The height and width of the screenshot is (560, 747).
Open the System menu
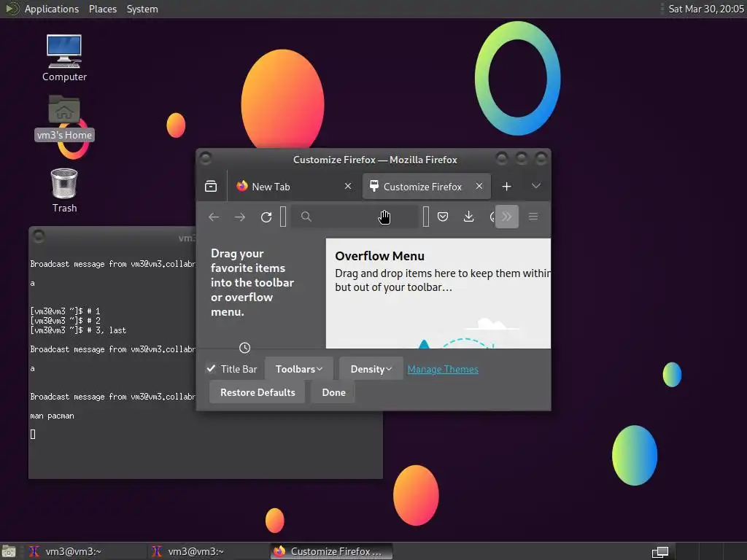(x=142, y=9)
